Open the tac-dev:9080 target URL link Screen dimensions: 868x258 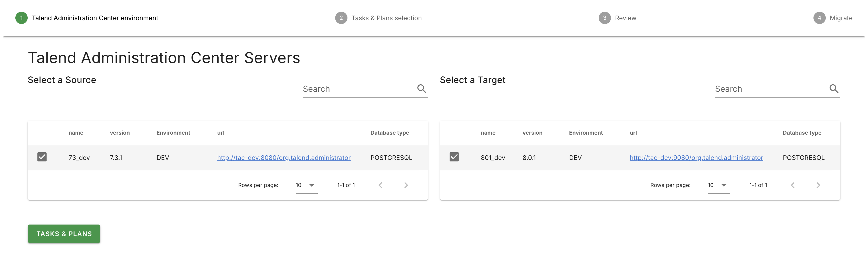click(696, 158)
